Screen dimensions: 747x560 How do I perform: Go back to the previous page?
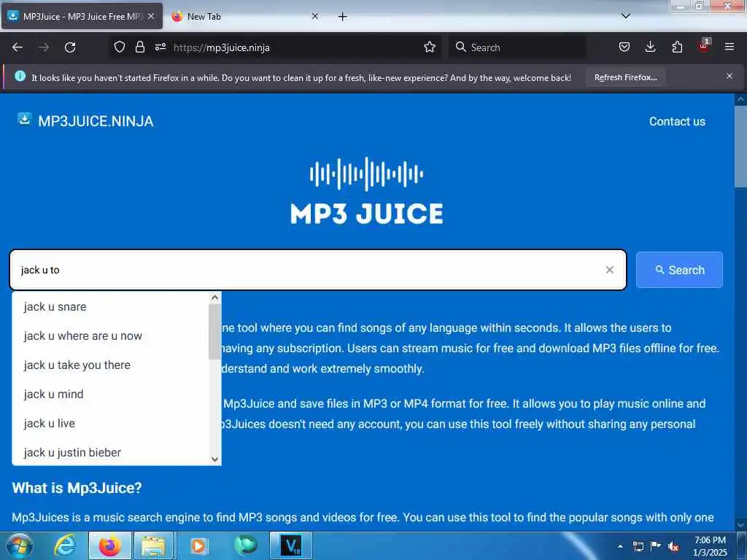click(18, 47)
